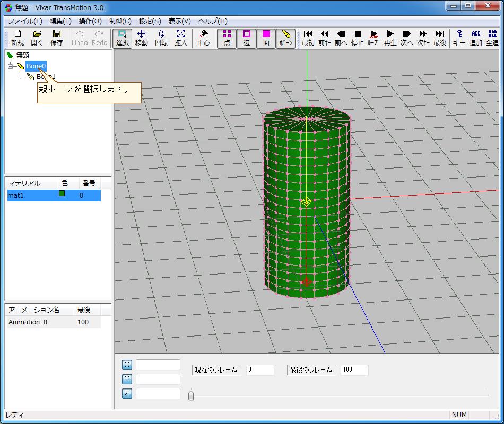Screen dimensions: 504x424
Task: Toggle 面 (face) display mode
Action: click(x=266, y=38)
